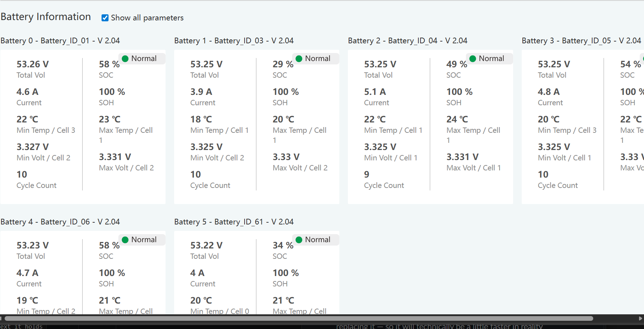Click the Battery 4 - Battery_ID_06 title
Screen dimensions: 644x329
(x=60, y=222)
